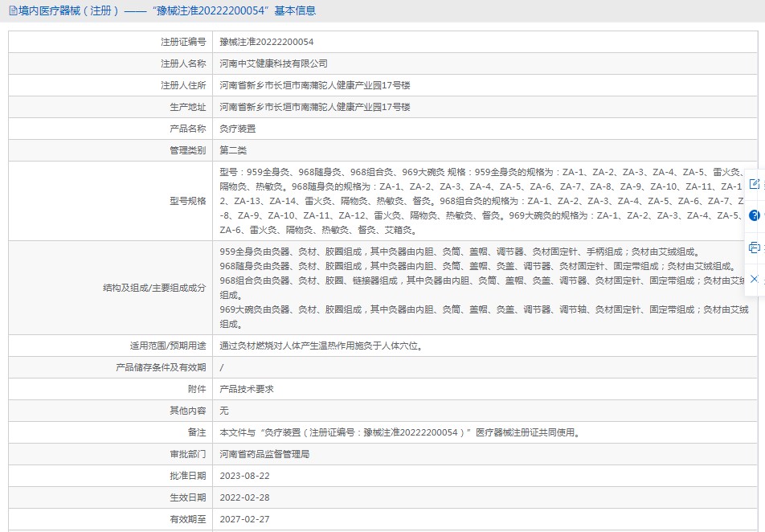
Task: Click the 审批部门 label
Action: coord(188,454)
